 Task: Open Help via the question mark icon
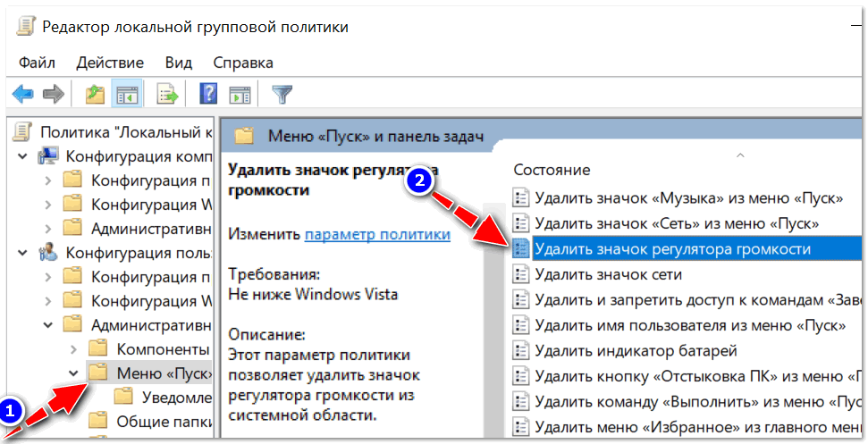(x=208, y=93)
